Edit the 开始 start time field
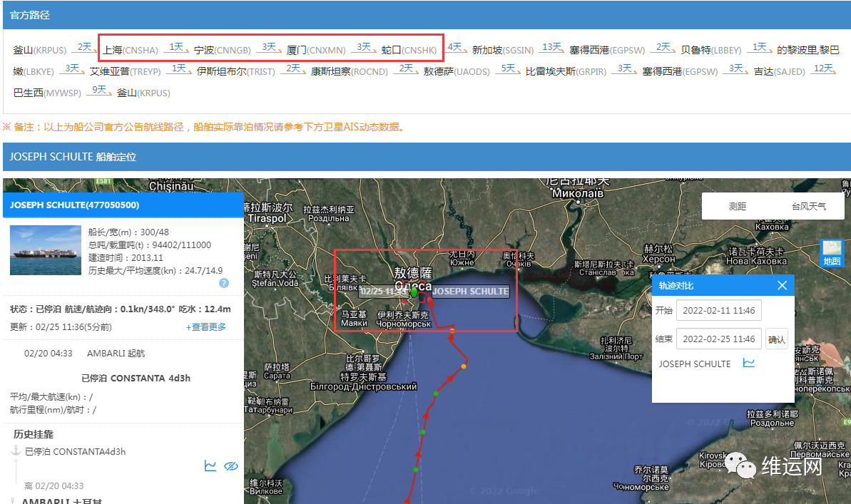The image size is (851, 504). [x=718, y=310]
